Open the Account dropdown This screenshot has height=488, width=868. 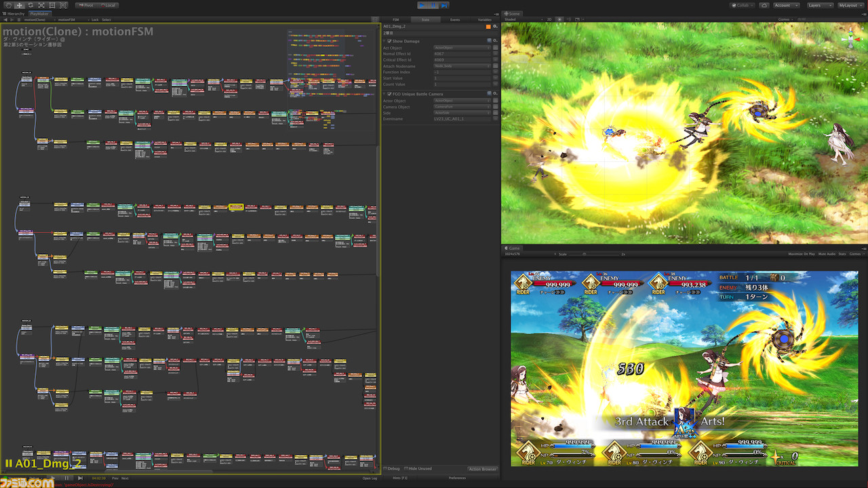[x=786, y=5]
